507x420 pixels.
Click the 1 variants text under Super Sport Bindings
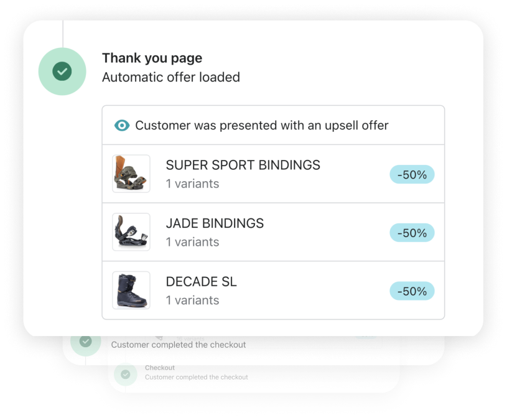click(x=192, y=184)
